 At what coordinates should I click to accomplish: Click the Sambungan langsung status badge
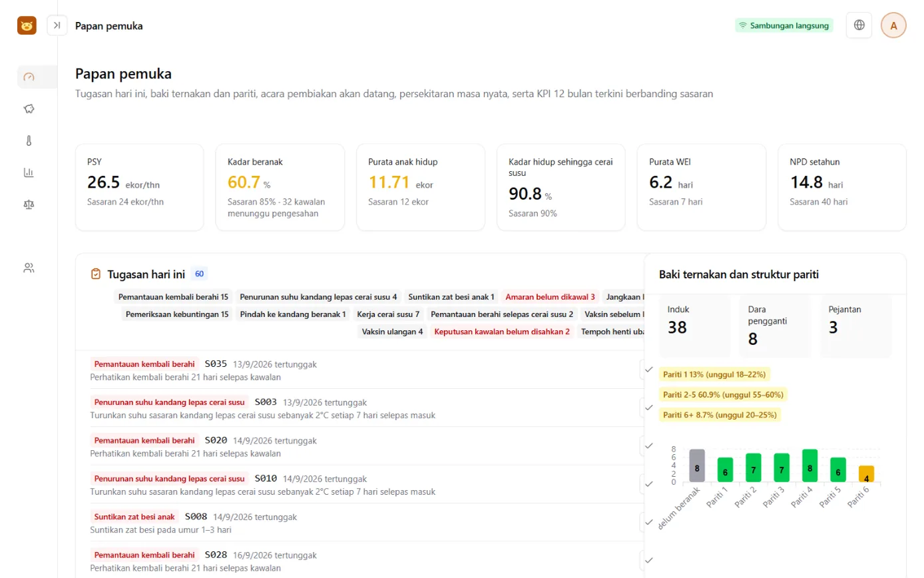tap(784, 26)
